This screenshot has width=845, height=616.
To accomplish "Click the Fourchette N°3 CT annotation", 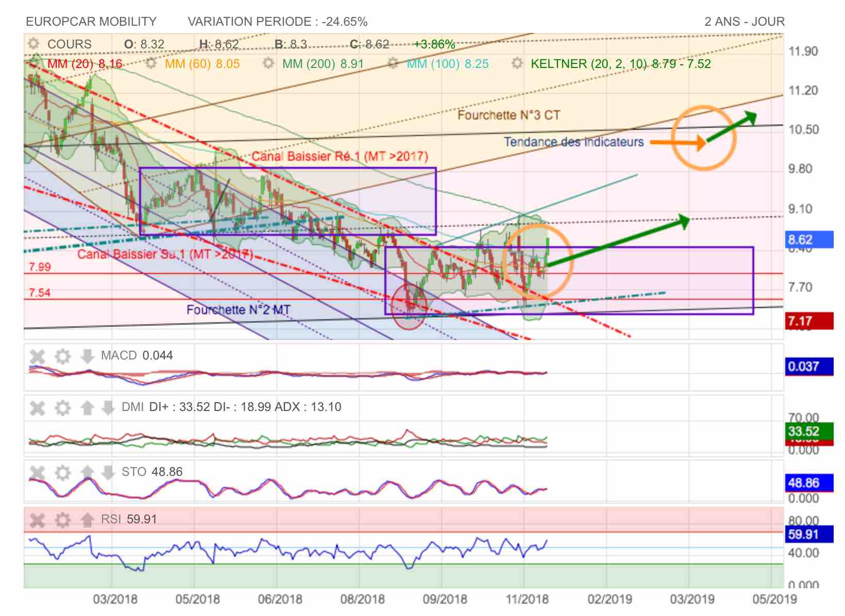I will 509,115.
